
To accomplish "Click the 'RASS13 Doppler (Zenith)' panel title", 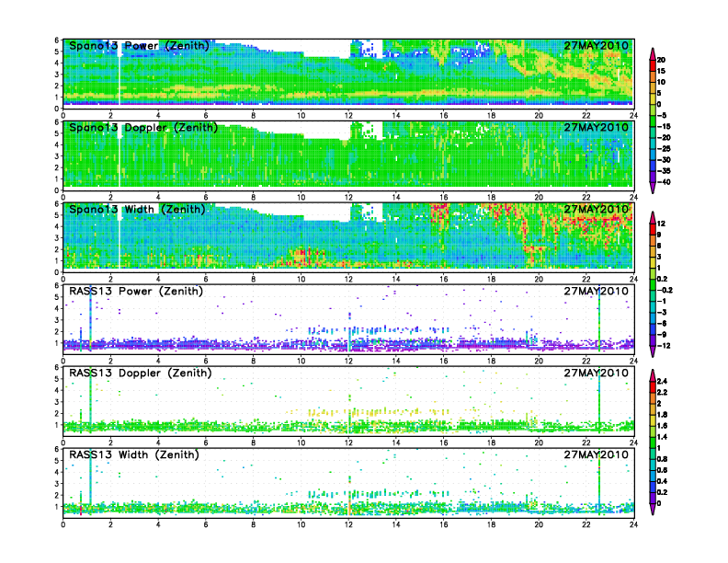I will click(x=141, y=373).
